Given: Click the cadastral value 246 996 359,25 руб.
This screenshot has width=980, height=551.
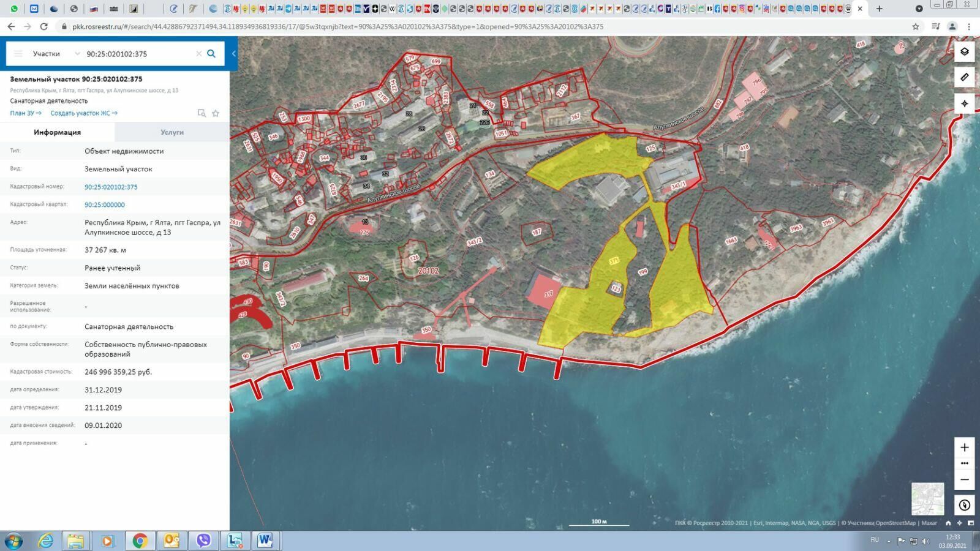Looking at the screenshot, I should point(118,372).
